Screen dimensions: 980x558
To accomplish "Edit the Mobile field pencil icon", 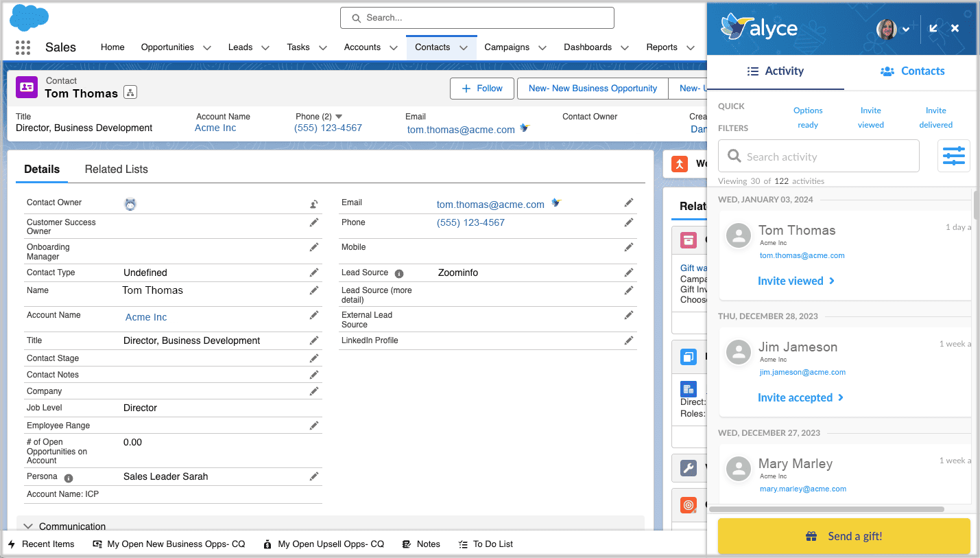I will pyautogui.click(x=628, y=247).
